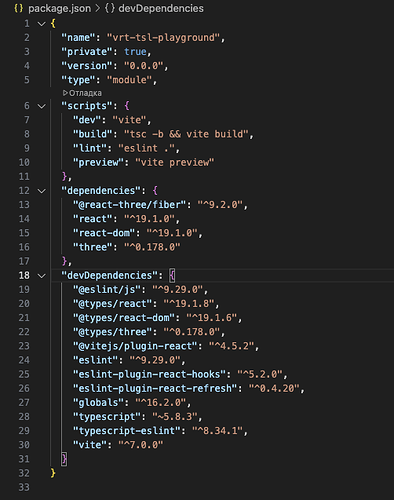
Task: Click the devDependencies braces icon in breadcrumb
Action: pos(110,8)
